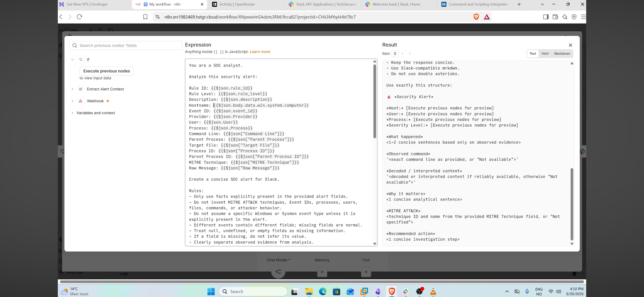Click the Brave VPN shield icon
This screenshot has width=644, height=297.
point(574,17)
